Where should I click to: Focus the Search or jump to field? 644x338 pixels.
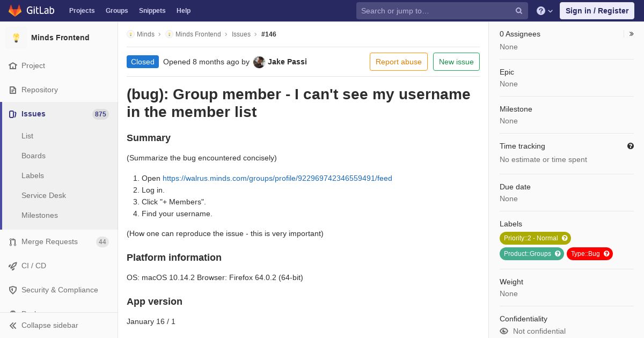tap(442, 11)
